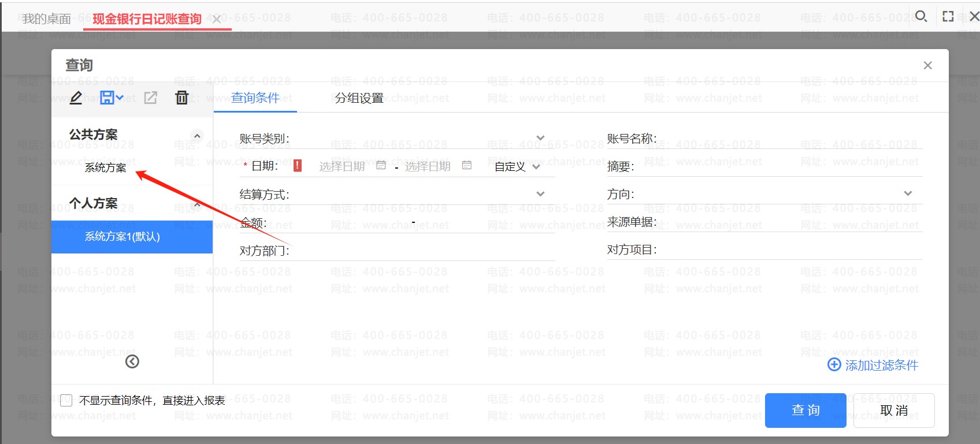
Task: Collapse the 个人方案 section
Action: pos(197,204)
